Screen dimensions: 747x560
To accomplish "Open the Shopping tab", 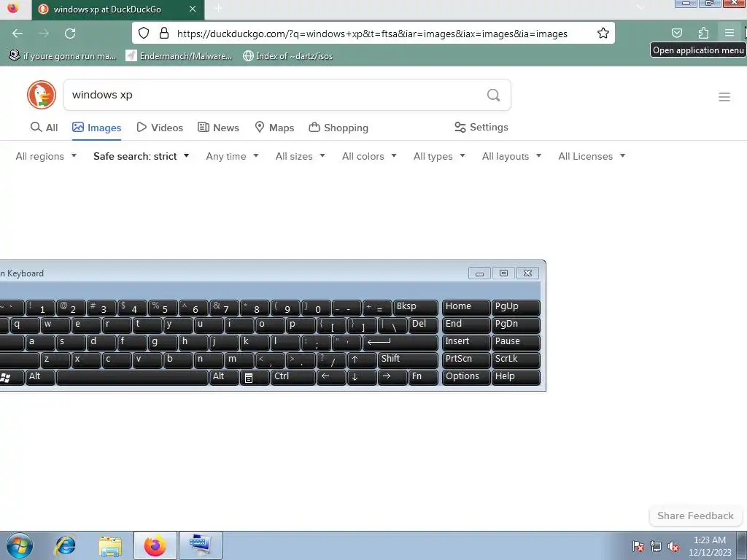I will pos(338,128).
